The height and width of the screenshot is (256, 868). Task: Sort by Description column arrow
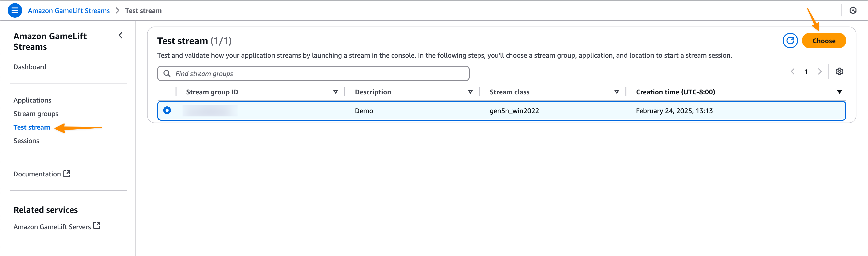coord(470,92)
